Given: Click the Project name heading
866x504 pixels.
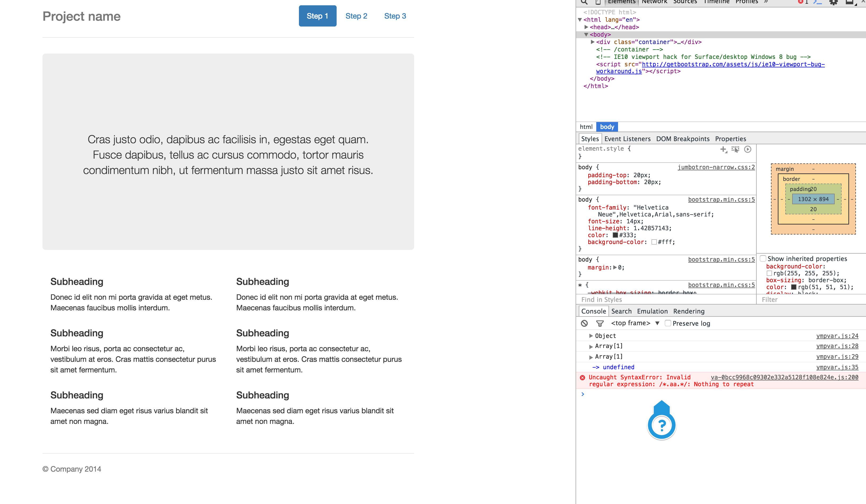Looking at the screenshot, I should tap(82, 16).
